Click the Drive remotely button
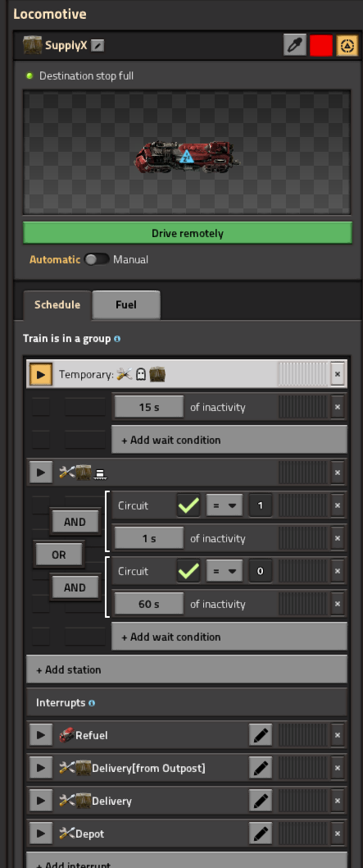 point(188,233)
